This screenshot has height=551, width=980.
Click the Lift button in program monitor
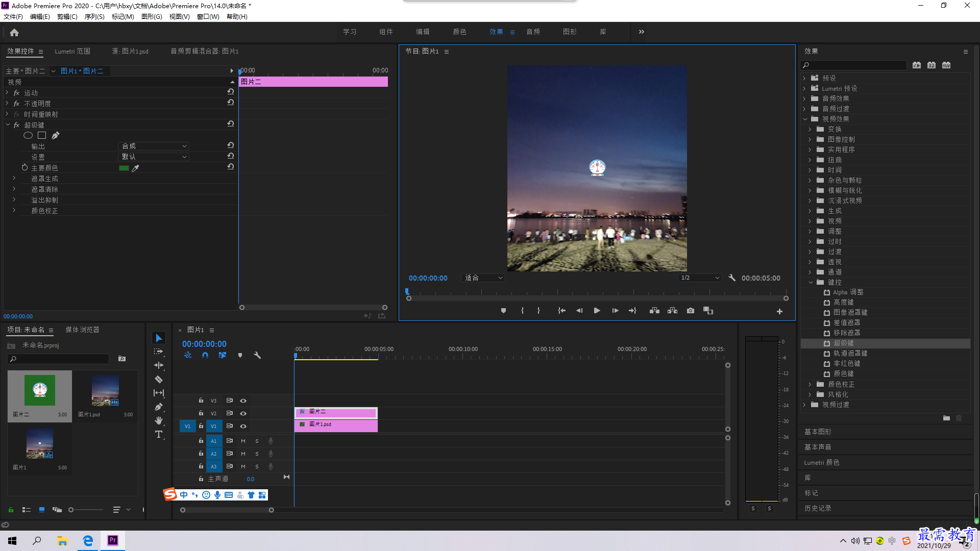pos(654,311)
